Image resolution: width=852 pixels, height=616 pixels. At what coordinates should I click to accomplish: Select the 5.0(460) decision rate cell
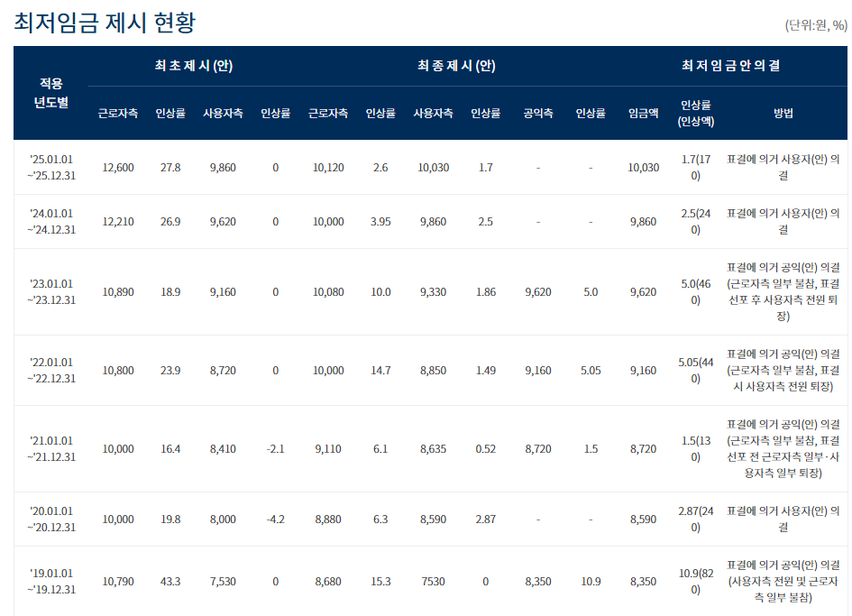tap(695, 292)
